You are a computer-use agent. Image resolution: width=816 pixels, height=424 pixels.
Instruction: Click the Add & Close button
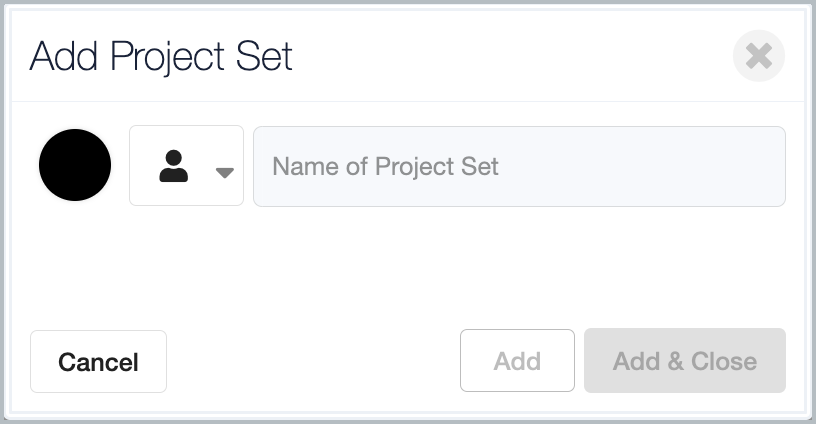tap(685, 361)
